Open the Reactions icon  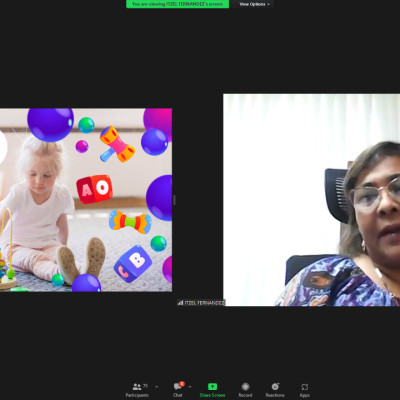275,387
